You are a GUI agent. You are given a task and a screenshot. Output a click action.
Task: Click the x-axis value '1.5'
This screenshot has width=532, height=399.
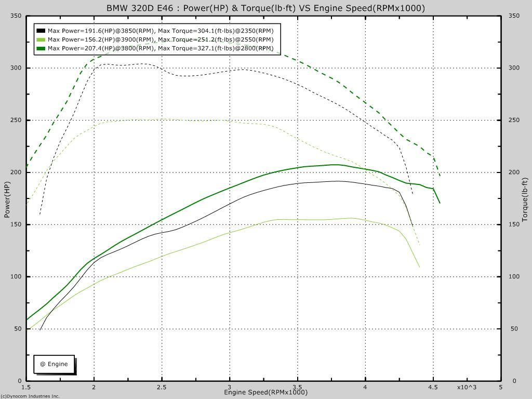[26, 387]
